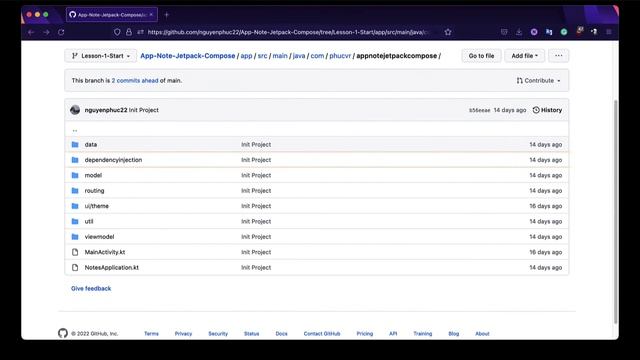Open footer Pricing link

tap(364, 333)
